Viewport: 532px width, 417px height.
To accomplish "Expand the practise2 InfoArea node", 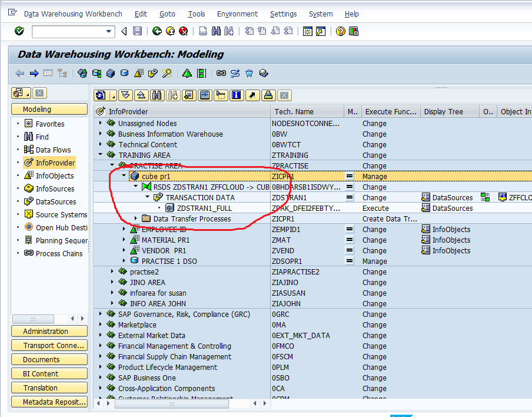I will tap(112, 272).
